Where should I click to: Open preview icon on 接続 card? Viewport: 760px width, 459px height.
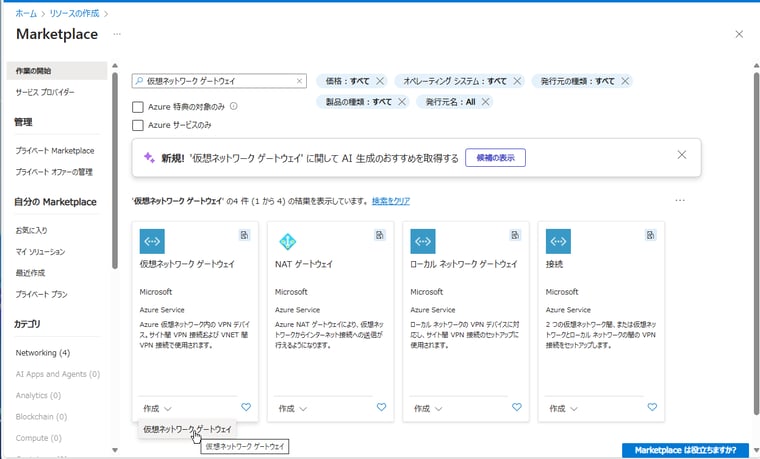pyautogui.click(x=650, y=235)
